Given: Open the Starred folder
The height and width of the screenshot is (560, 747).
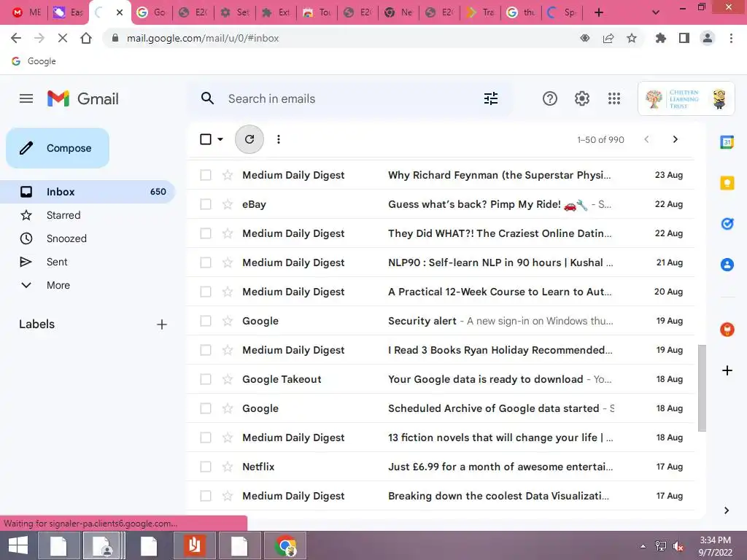Looking at the screenshot, I should click(x=88, y=215).
